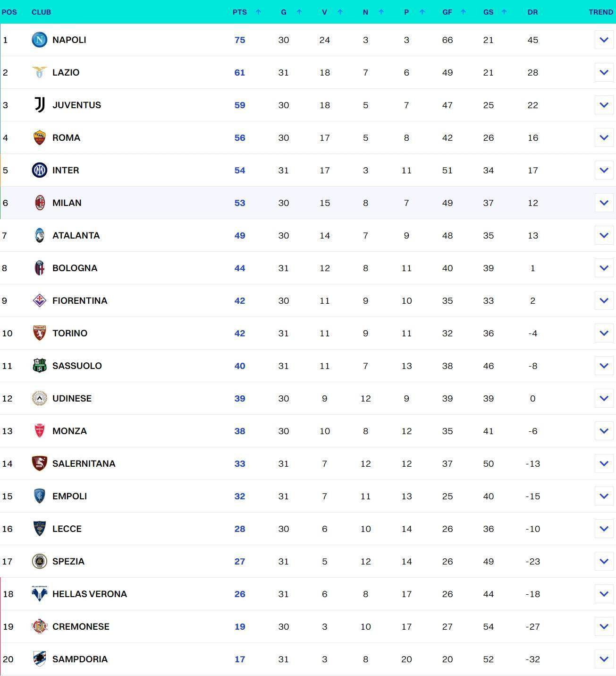616x676 pixels.
Task: Sort standings by GF column arrow
Action: click(x=463, y=12)
